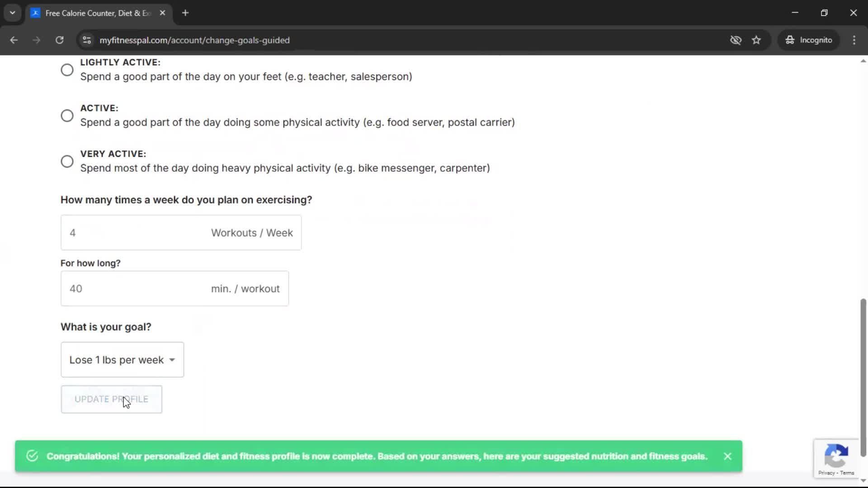Image resolution: width=868 pixels, height=488 pixels.
Task: Click the browser forward arrow
Action: coord(37,40)
